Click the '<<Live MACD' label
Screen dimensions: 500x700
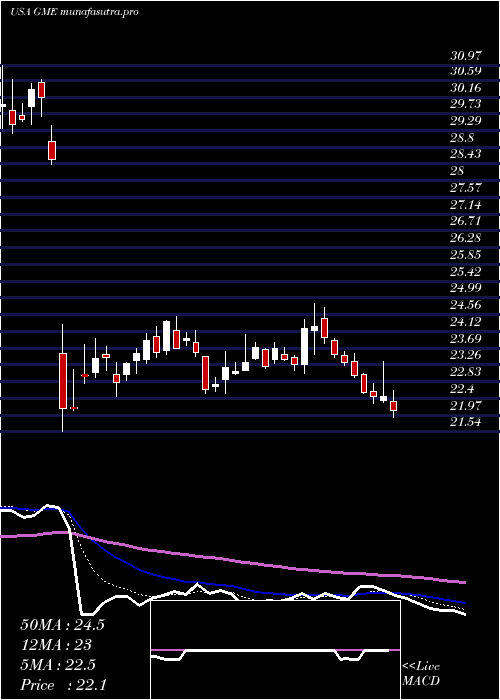coord(421,674)
